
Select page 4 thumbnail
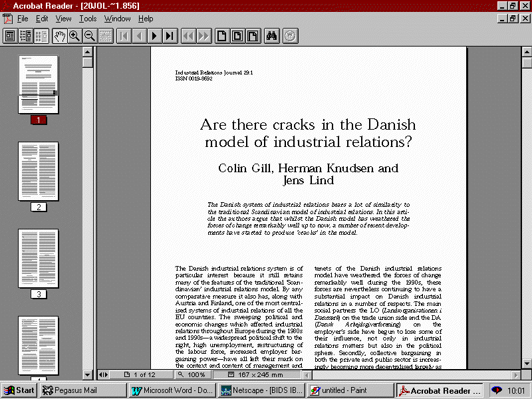pyautogui.click(x=39, y=345)
